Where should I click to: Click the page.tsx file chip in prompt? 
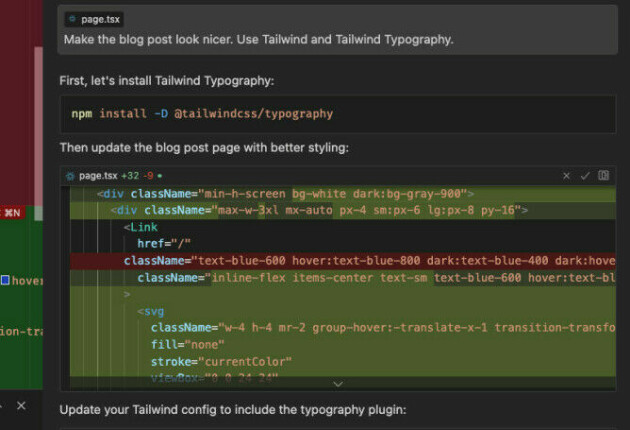tap(94, 19)
